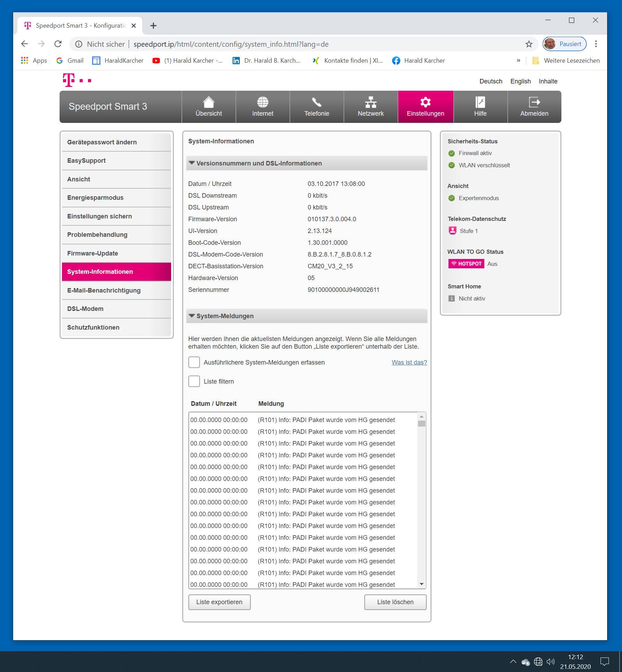This screenshot has height=672, width=622.
Task: Open the Xing Kontakte finden bookmark
Action: (347, 61)
